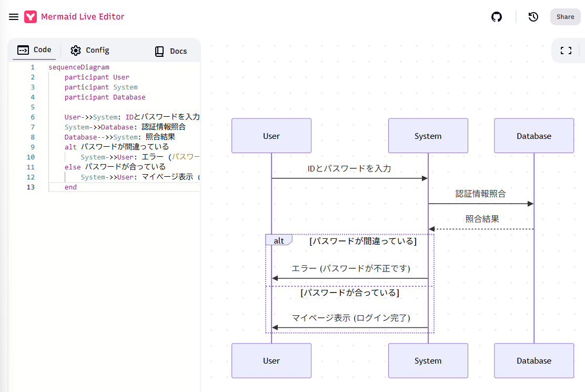Click the Mermaid logo icon

[x=31, y=17]
